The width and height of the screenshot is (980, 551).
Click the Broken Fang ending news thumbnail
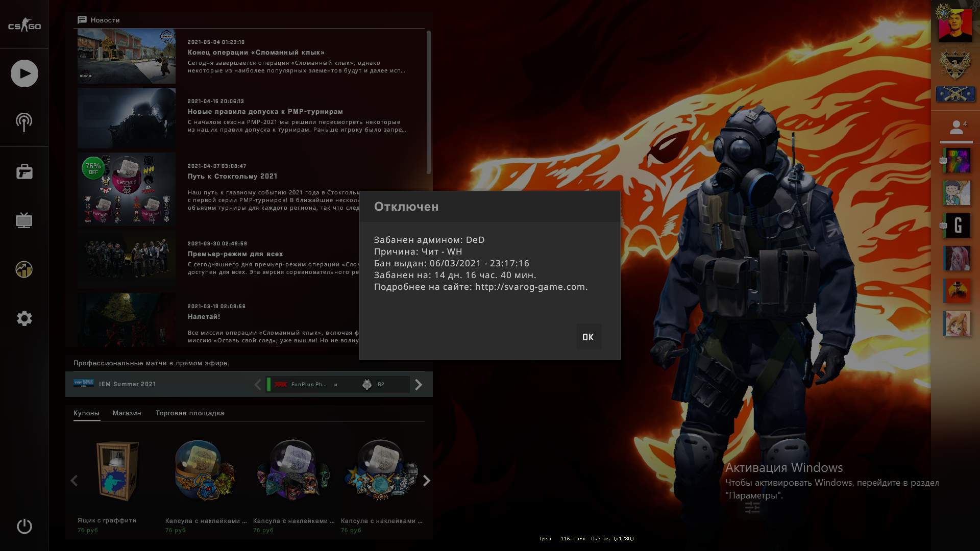(x=127, y=56)
